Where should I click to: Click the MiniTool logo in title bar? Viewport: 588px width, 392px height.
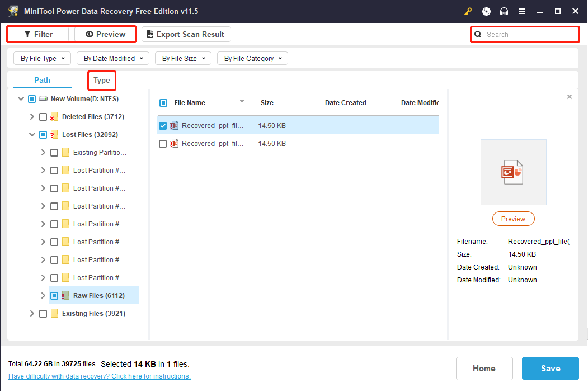13,11
